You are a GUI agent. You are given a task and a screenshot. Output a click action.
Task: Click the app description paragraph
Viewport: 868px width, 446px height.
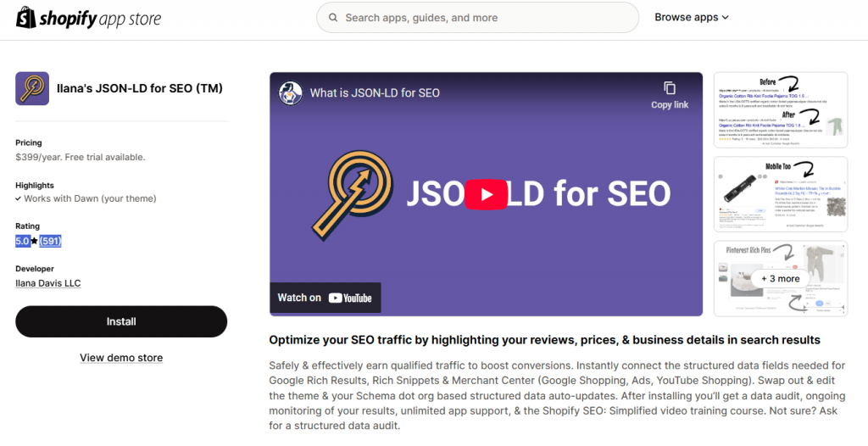[x=557, y=396]
